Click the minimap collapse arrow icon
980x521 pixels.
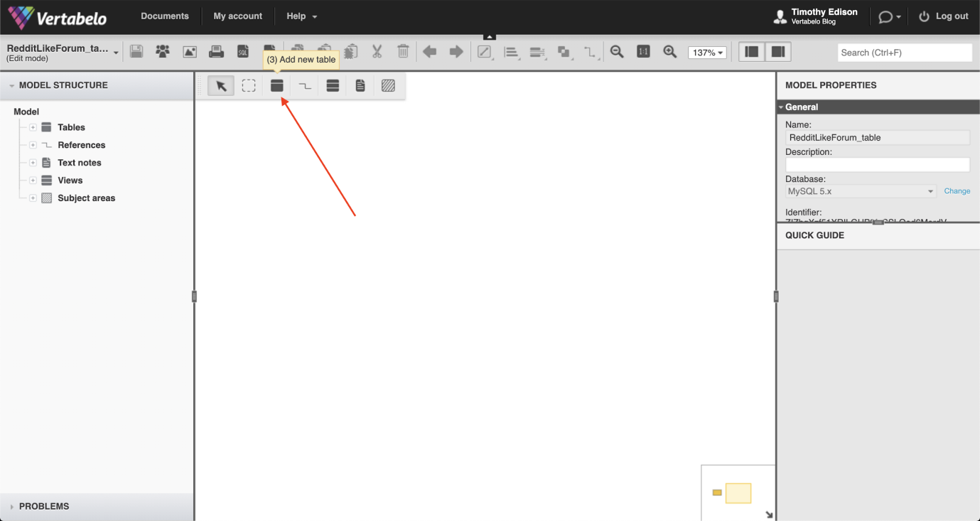coord(769,515)
